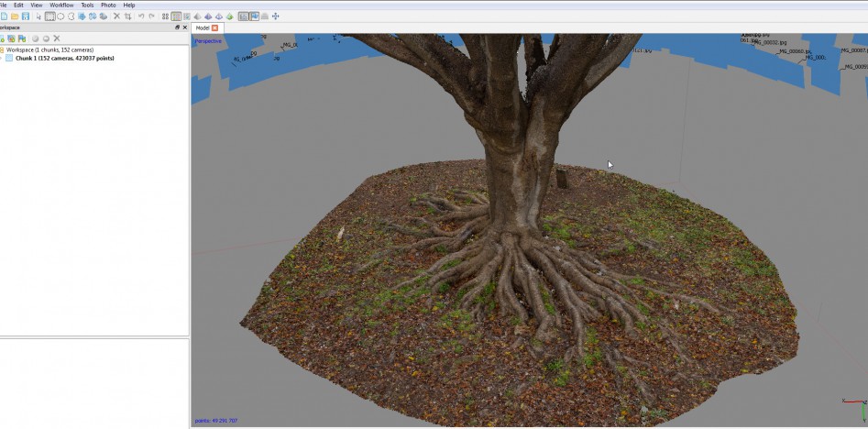Open the Workflow menu
868x429 pixels.
pyautogui.click(x=61, y=5)
